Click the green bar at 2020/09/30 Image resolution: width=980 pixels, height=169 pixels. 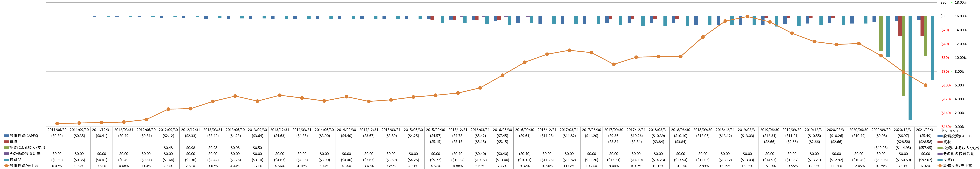click(x=881, y=34)
